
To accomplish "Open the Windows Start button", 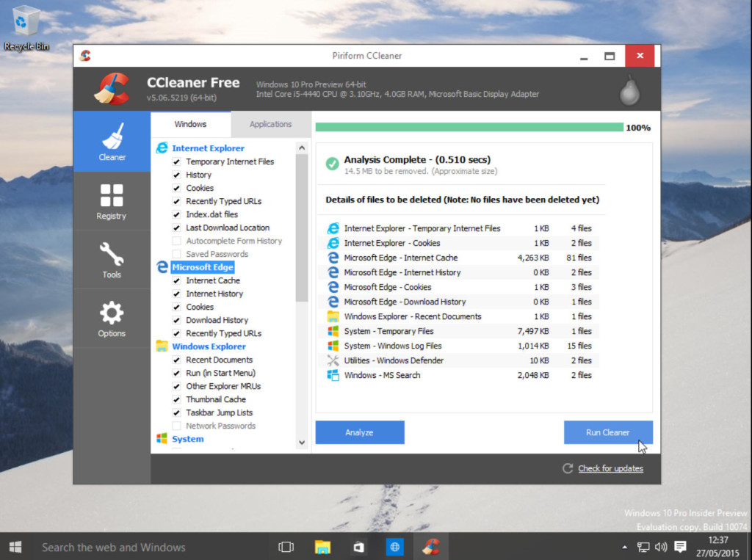I will [x=15, y=547].
